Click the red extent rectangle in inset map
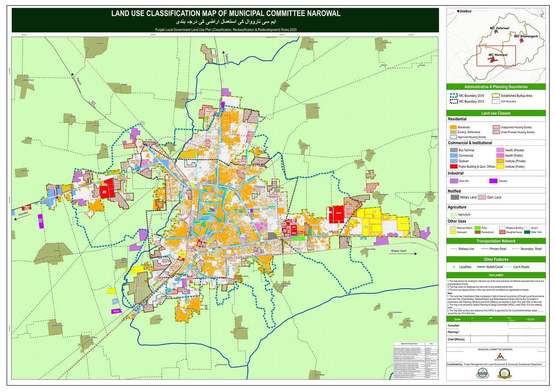This screenshot has height=392, width=555. point(496,56)
